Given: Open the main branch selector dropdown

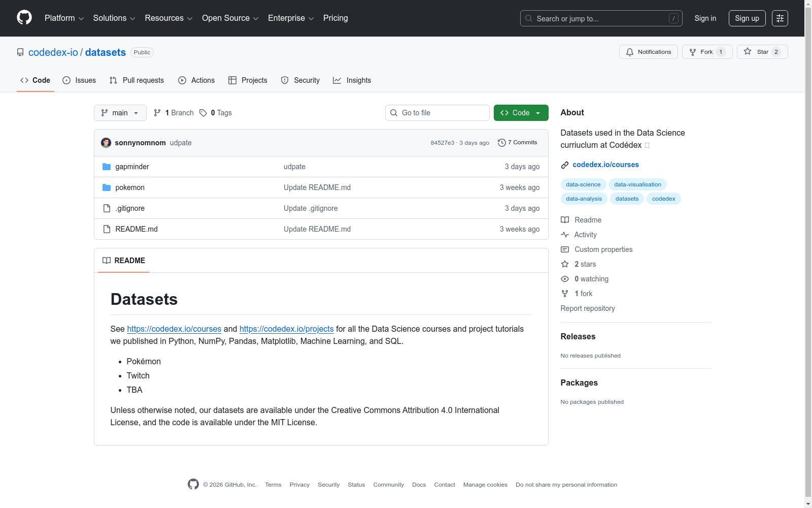Looking at the screenshot, I should point(120,113).
